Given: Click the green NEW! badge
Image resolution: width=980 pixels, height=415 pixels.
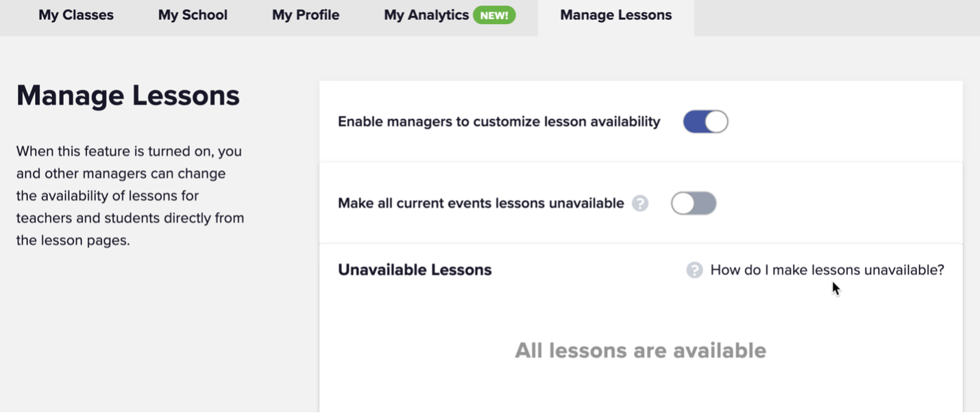Looking at the screenshot, I should 494,15.
